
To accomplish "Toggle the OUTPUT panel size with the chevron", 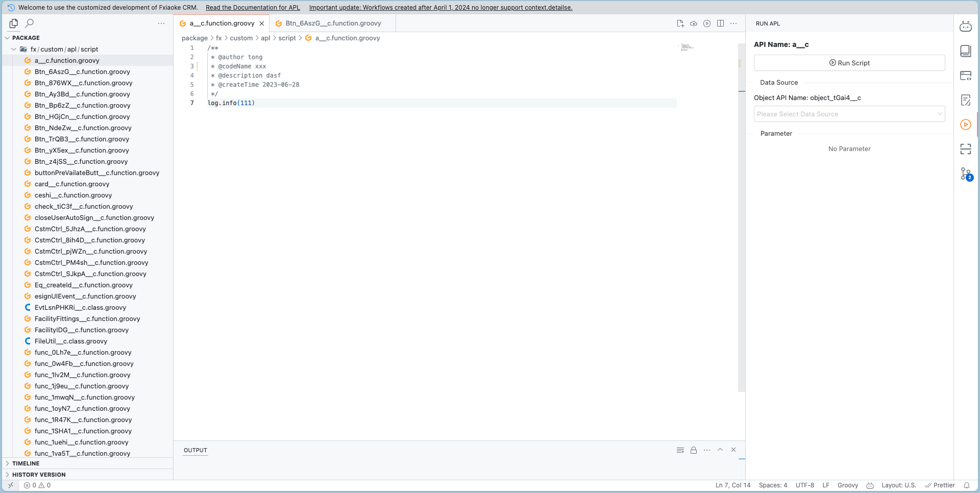I will tap(720, 450).
